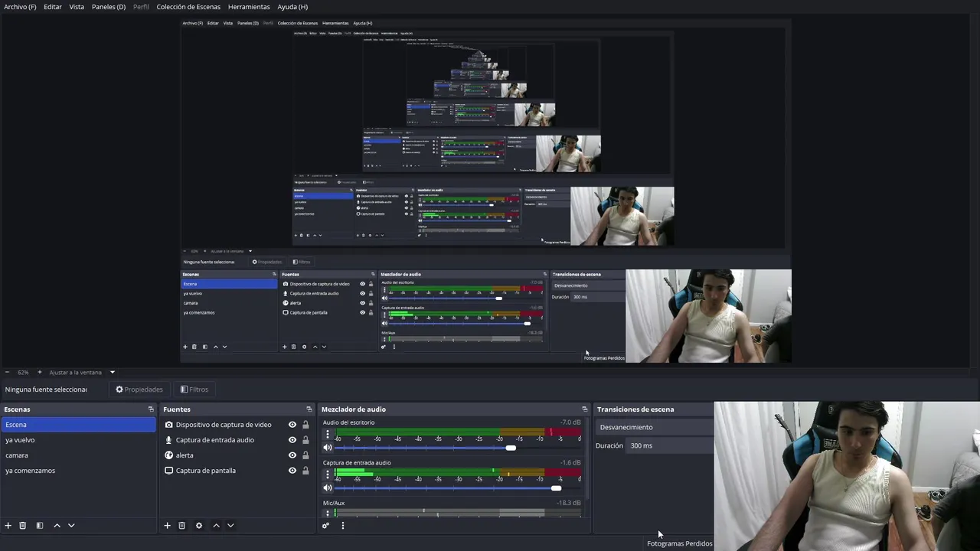
Task: Select scene ya vuelvo
Action: pos(78,440)
